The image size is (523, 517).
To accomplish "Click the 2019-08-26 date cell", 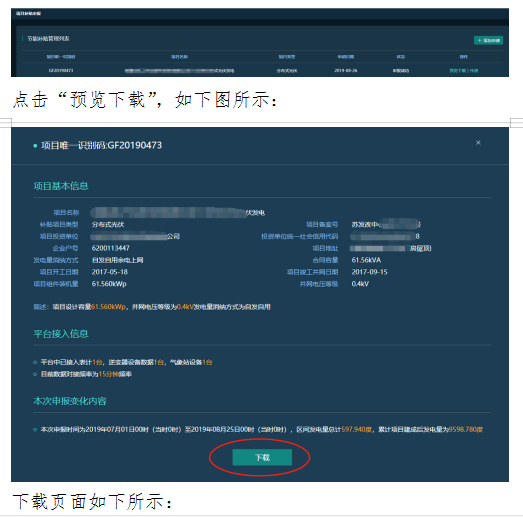I will (346, 71).
